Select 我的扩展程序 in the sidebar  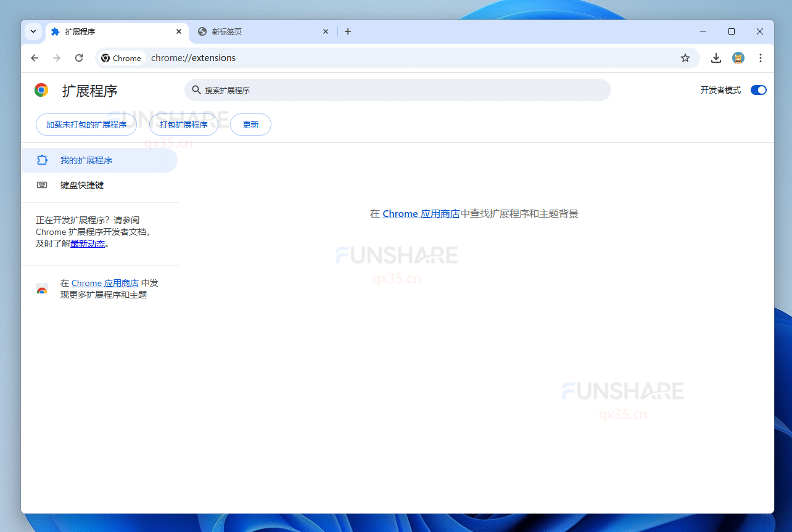click(88, 160)
